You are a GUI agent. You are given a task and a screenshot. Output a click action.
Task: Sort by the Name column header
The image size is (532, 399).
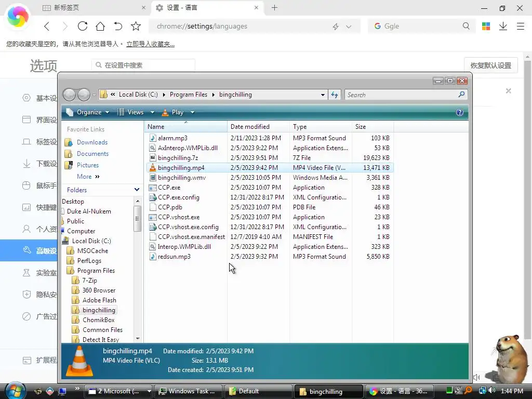(185, 127)
